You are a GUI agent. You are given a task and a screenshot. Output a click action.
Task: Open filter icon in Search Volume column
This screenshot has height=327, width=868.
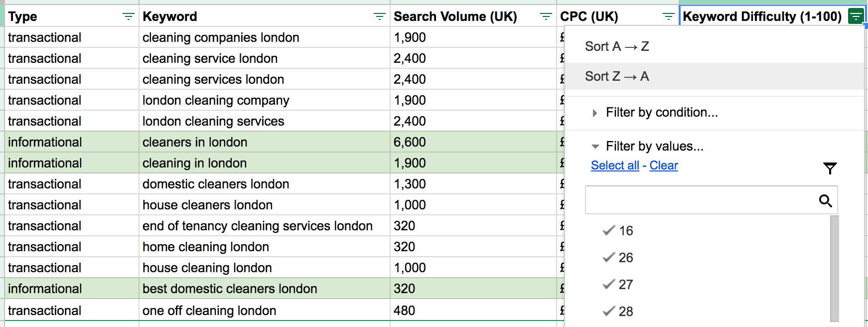pyautogui.click(x=546, y=17)
